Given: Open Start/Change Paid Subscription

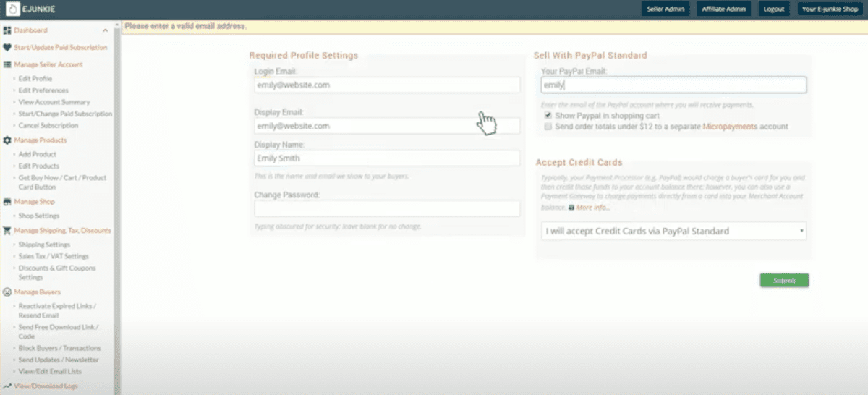Looking at the screenshot, I should click(x=65, y=114).
